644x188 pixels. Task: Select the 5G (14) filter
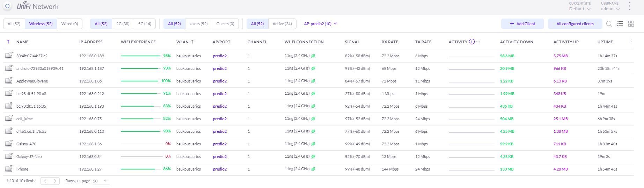[x=145, y=24]
